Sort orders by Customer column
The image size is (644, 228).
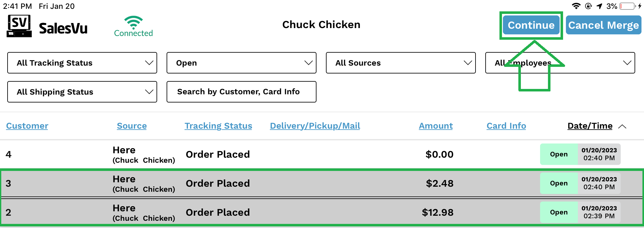pos(27,126)
